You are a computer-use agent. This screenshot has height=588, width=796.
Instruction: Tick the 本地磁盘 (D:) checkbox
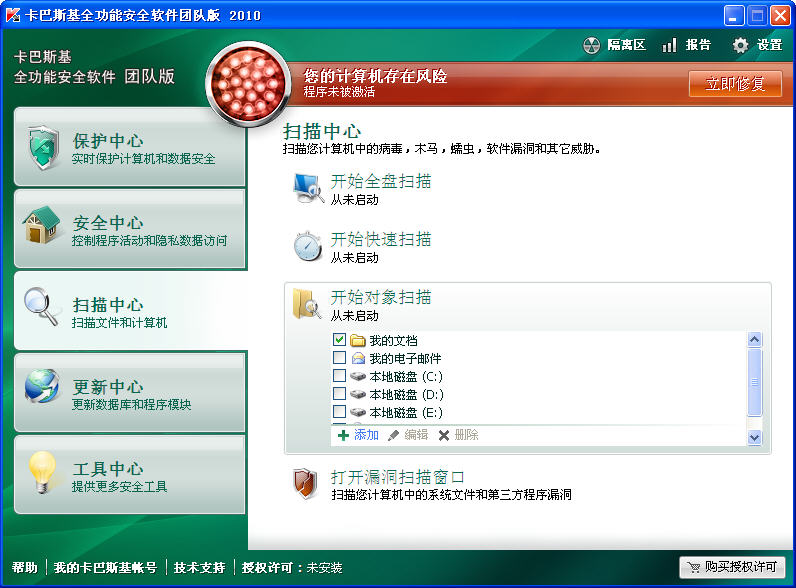(x=339, y=394)
